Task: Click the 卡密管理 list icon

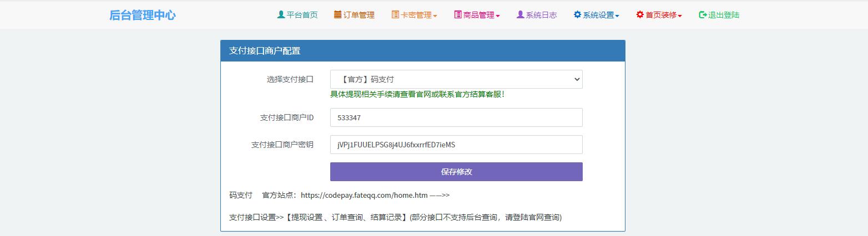Action: tap(395, 15)
